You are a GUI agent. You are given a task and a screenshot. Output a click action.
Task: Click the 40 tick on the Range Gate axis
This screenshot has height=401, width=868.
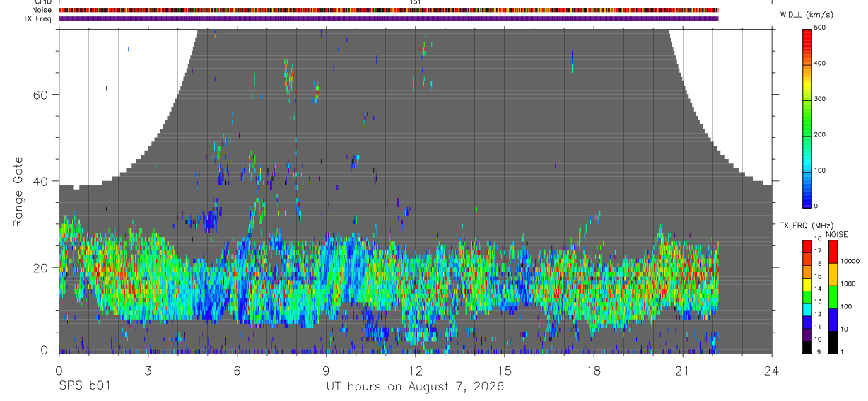coord(46,181)
